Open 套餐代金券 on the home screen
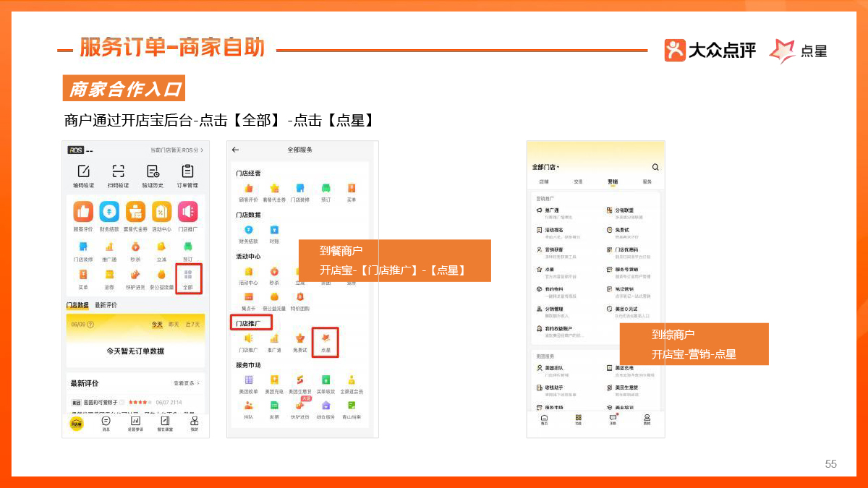Screen dimensions: 868x488 tap(135, 216)
